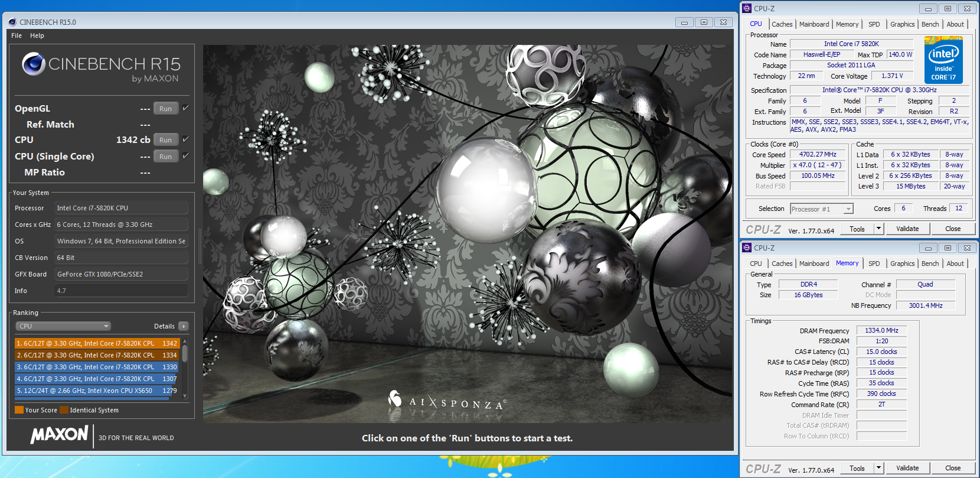This screenshot has height=478, width=980.
Task: Click the memory Size value 16 GBytes
Action: [808, 295]
